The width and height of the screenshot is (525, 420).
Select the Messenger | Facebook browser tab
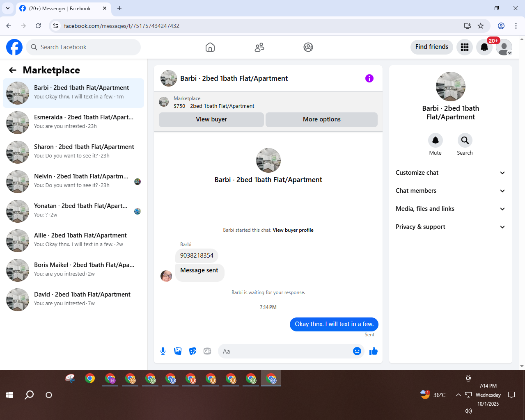pos(63,9)
